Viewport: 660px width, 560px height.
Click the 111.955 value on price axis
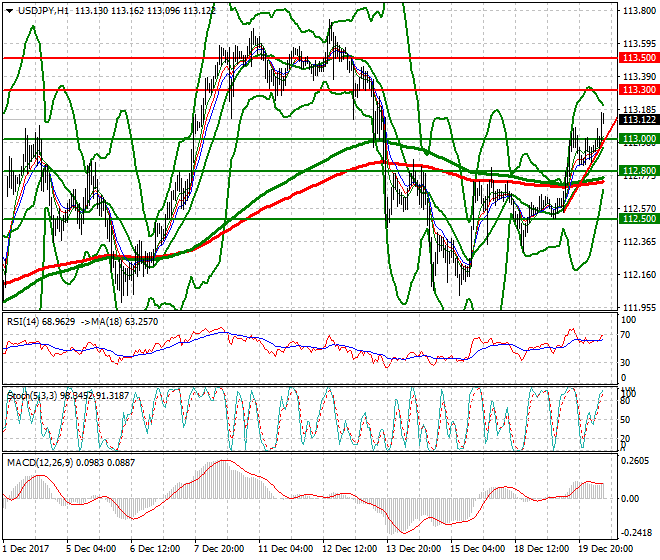tap(637, 307)
